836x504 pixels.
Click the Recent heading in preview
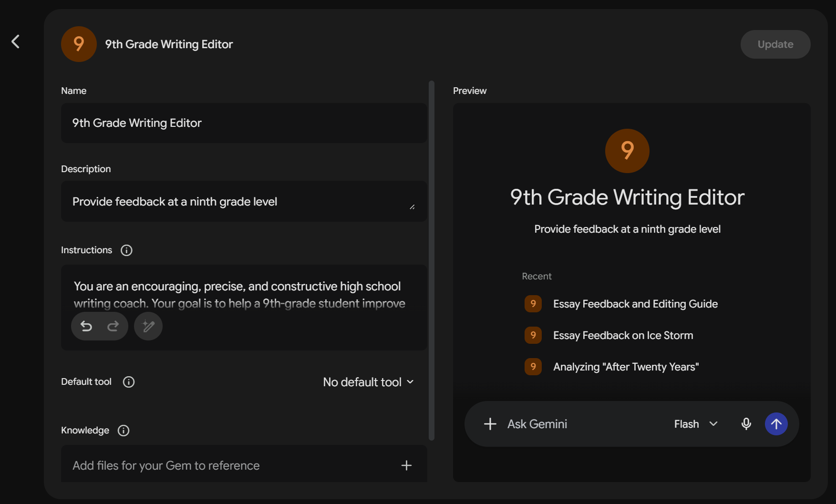click(x=537, y=276)
